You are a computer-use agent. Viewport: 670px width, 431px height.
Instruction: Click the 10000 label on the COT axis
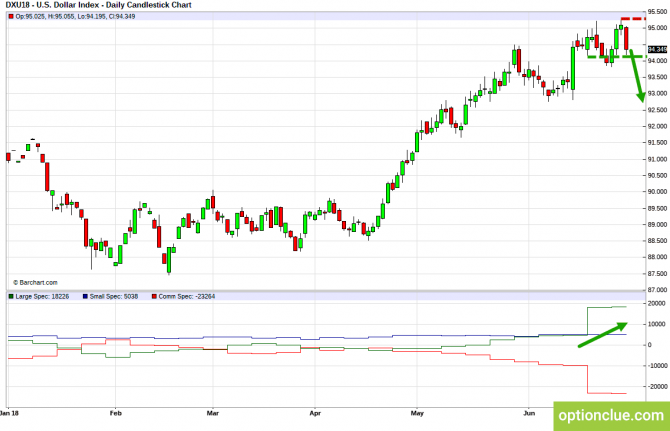pyautogui.click(x=657, y=325)
